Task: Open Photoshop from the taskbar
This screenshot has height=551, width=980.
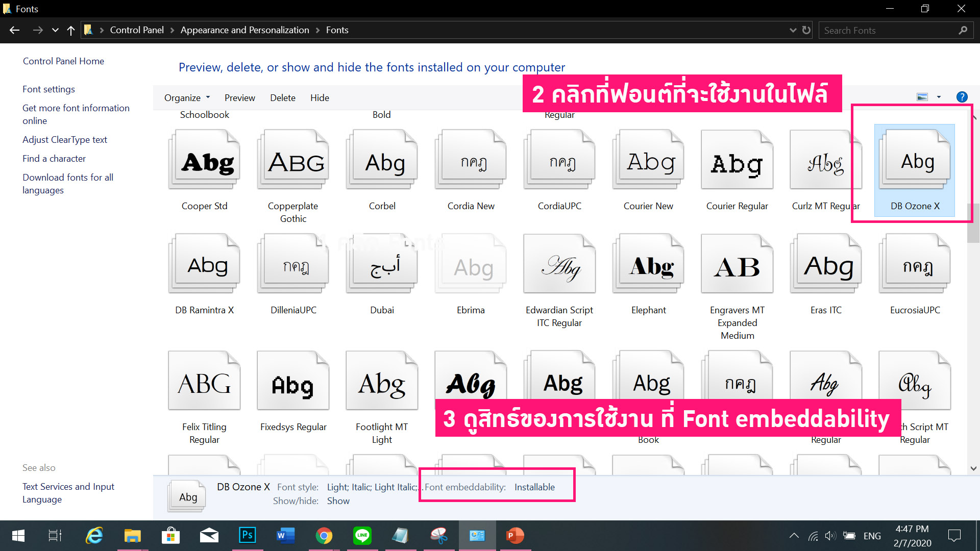Action: click(x=247, y=535)
